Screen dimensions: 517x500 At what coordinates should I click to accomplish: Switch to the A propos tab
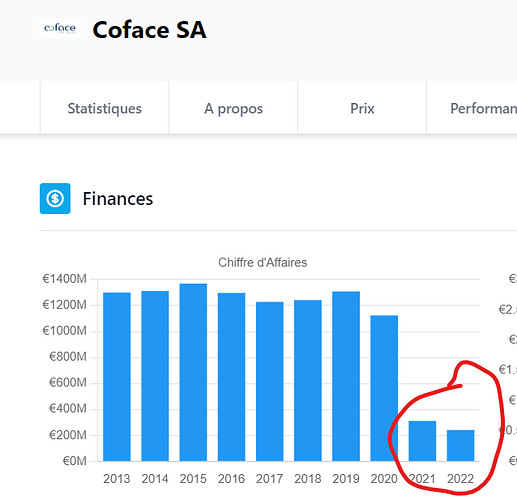pyautogui.click(x=233, y=108)
